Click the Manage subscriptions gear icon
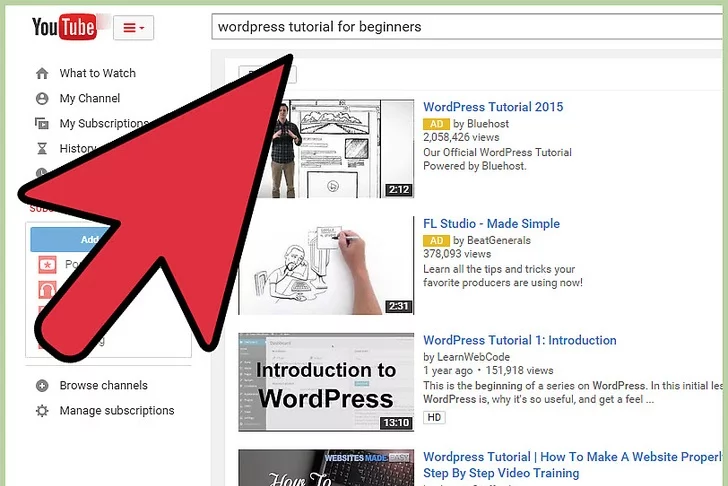 [42, 411]
